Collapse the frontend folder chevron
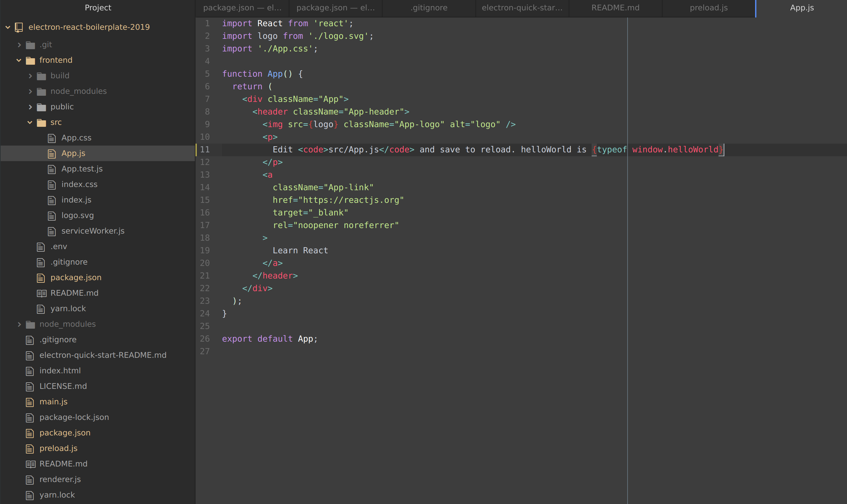Image resolution: width=847 pixels, height=504 pixels. pyautogui.click(x=19, y=60)
